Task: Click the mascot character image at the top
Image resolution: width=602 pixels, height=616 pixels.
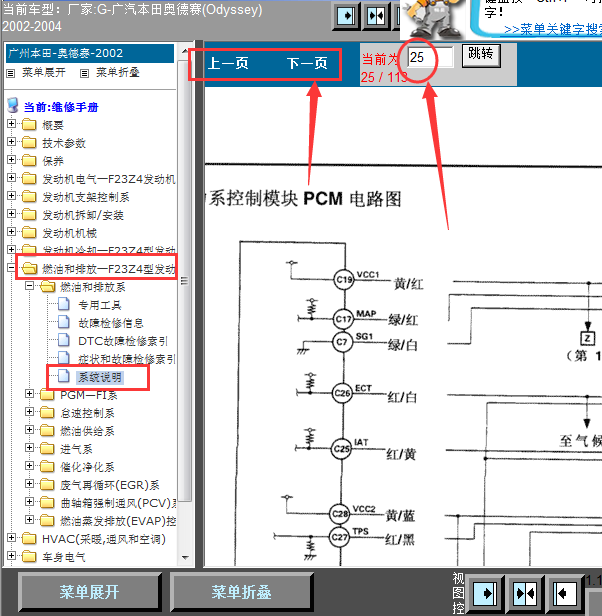Action: 434,19
